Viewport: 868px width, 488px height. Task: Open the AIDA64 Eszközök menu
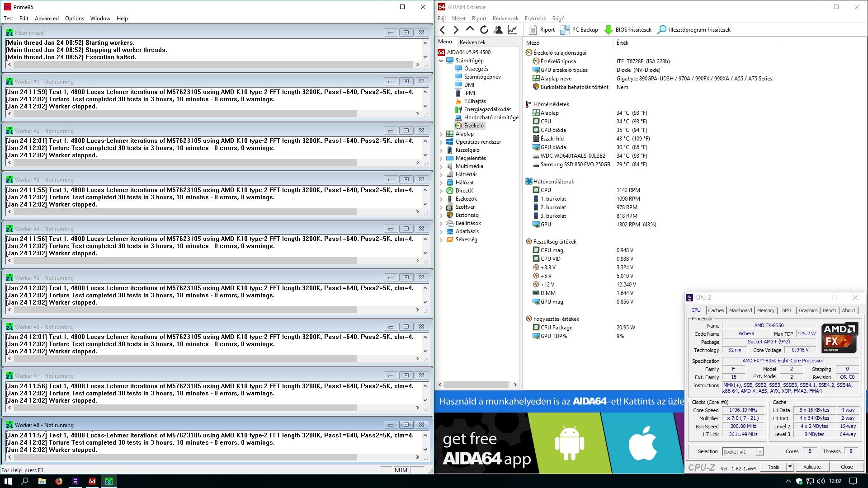click(535, 19)
